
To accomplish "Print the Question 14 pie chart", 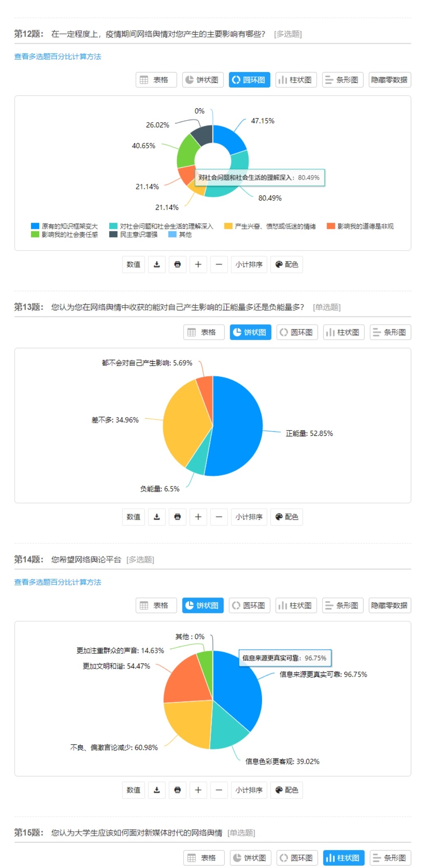I will (178, 790).
